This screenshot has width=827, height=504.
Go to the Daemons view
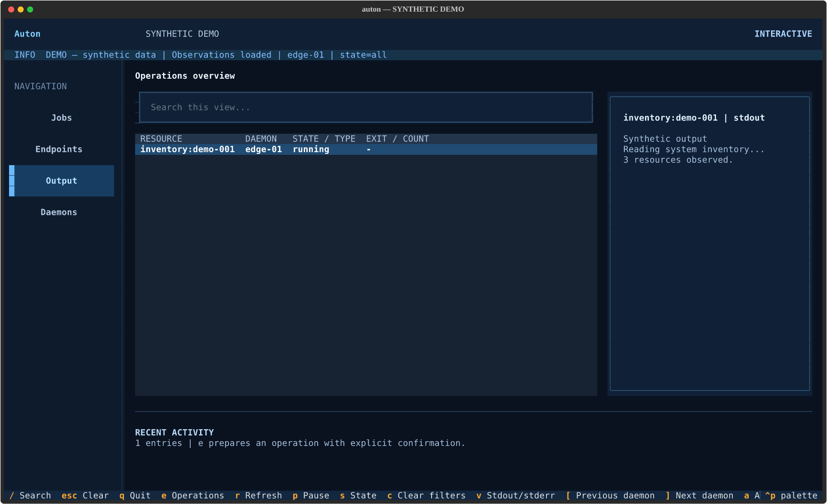point(62,212)
